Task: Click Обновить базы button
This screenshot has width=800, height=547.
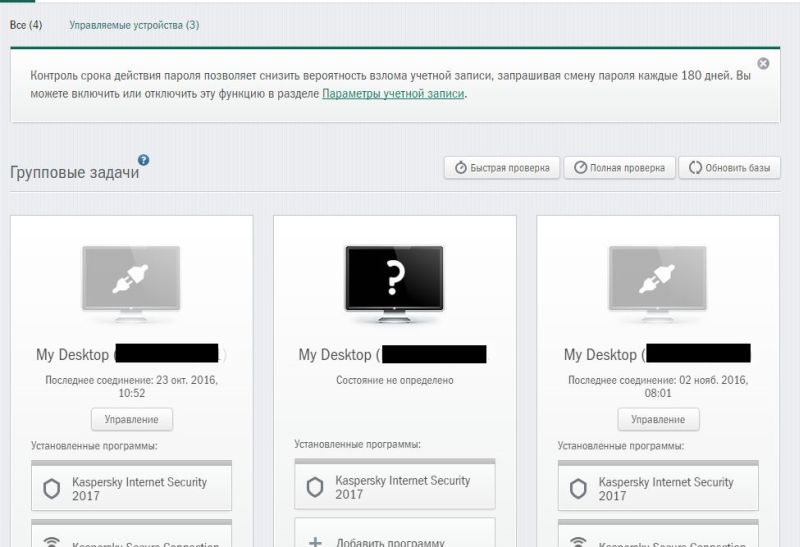Action: [729, 168]
